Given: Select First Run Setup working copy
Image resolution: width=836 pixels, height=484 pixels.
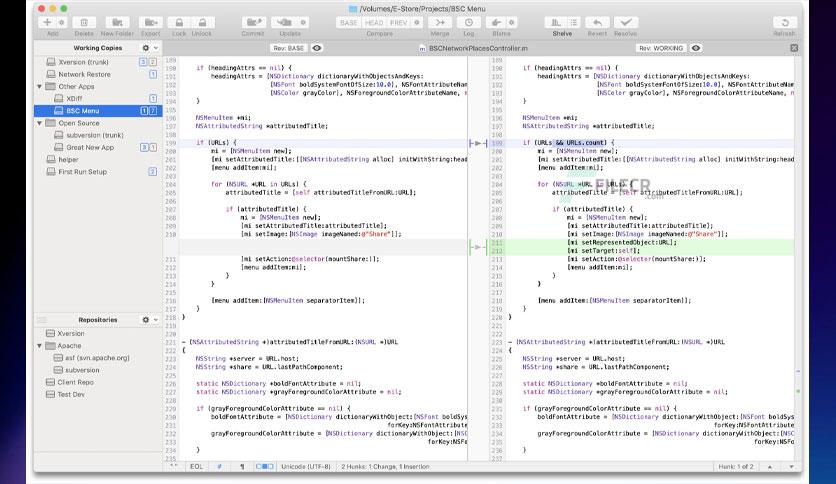Looking at the screenshot, I should 98,172.
